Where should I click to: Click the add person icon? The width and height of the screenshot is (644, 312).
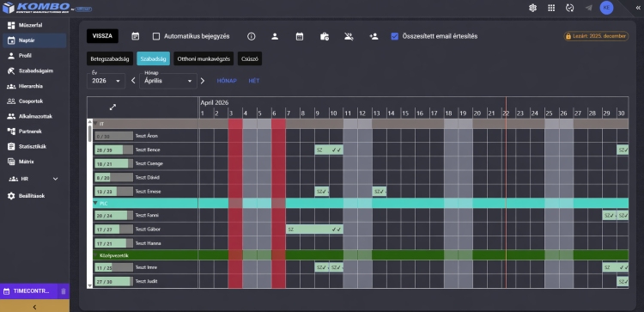pos(374,36)
